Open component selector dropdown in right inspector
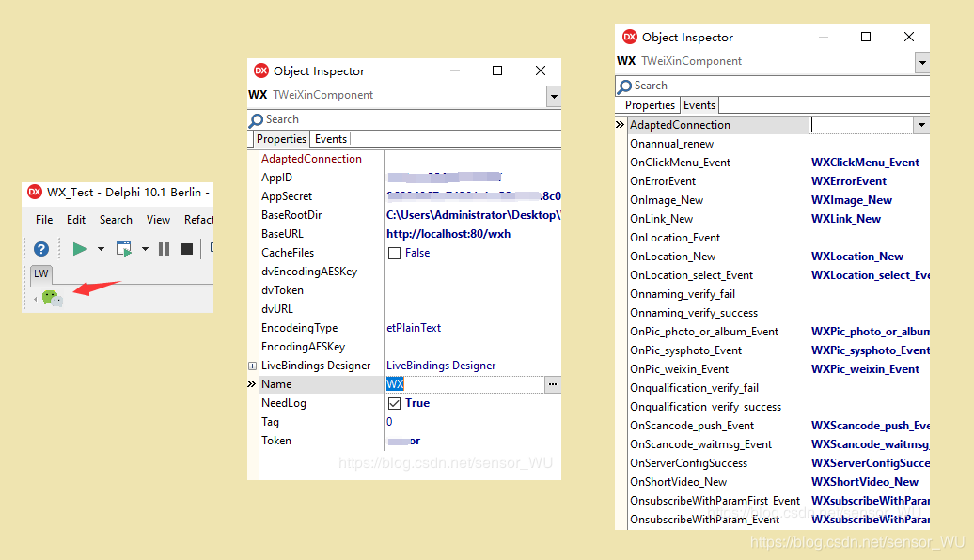Screen dimensions: 974x560 tap(922, 62)
